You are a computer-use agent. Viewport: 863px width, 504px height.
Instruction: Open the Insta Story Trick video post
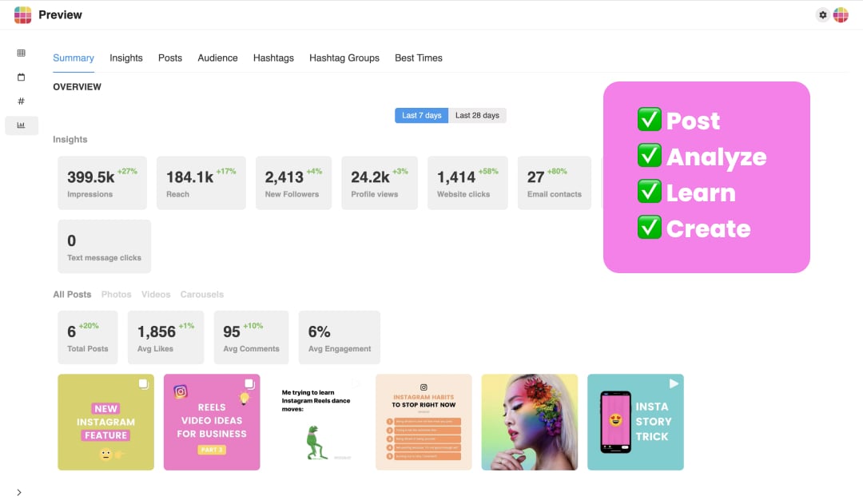636,422
